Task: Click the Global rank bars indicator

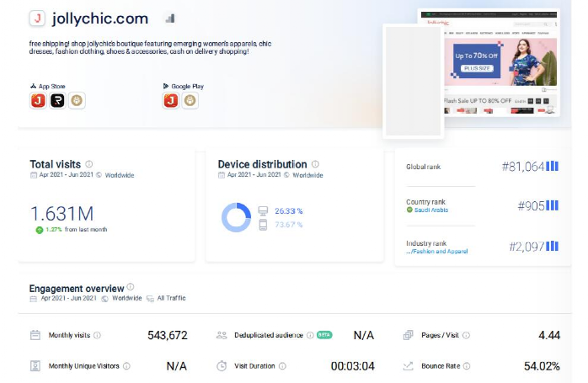Action: (552, 166)
